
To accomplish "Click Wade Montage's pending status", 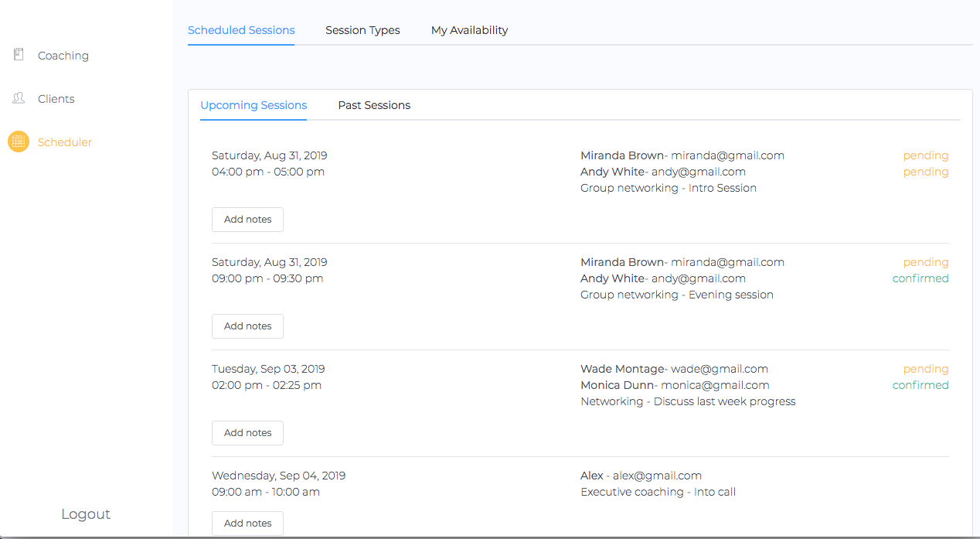I will (925, 369).
